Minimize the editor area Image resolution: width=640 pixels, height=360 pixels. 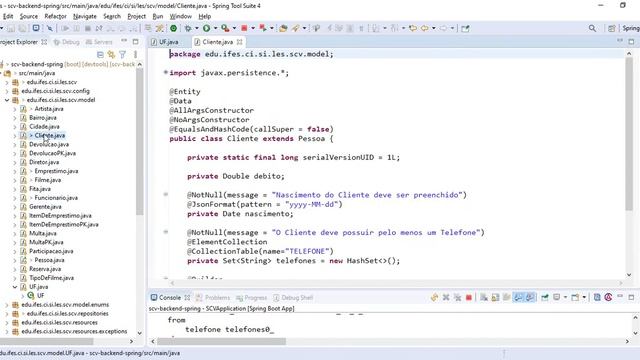pyautogui.click(x=620, y=41)
